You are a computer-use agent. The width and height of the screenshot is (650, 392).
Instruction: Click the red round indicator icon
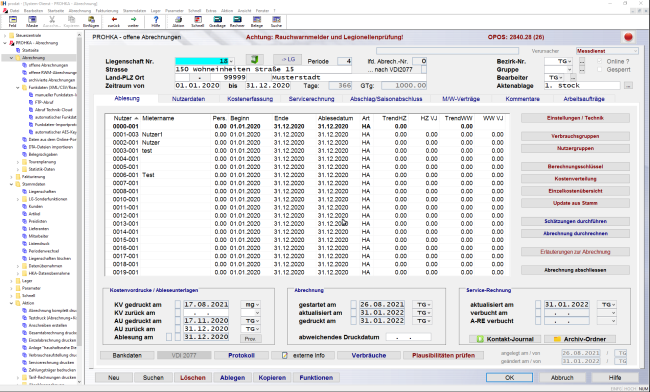(628, 37)
